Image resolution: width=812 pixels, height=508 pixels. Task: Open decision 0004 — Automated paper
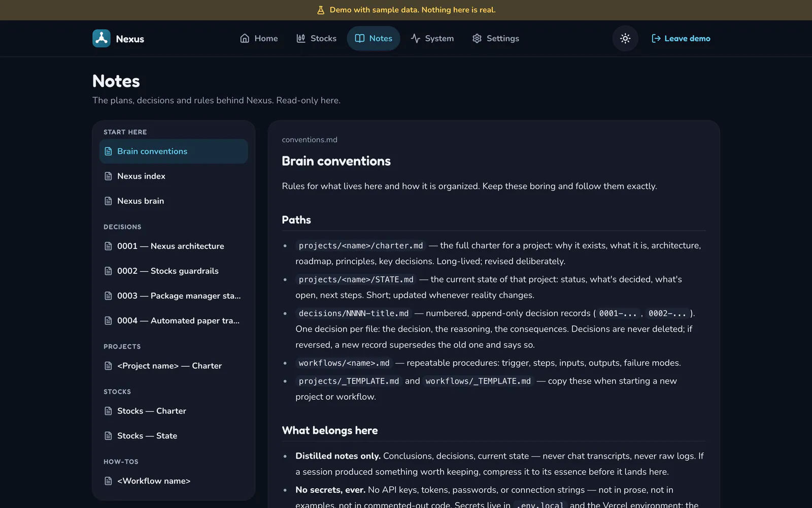point(174,321)
